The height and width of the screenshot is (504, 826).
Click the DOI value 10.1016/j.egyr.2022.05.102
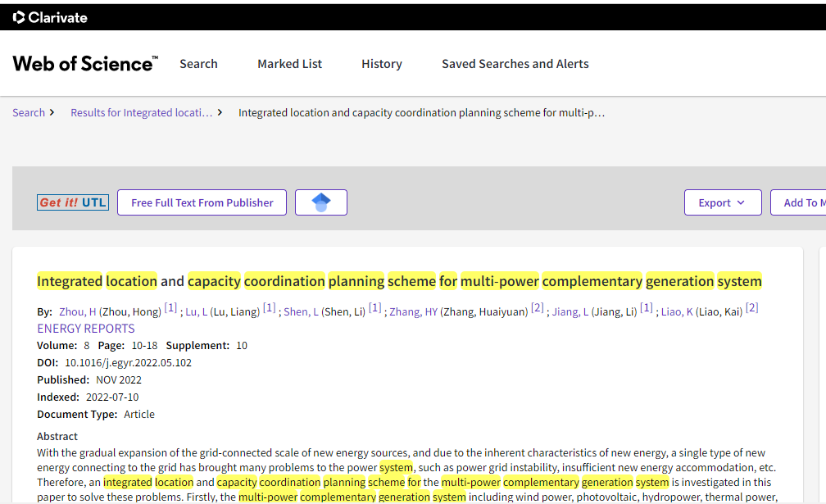(x=128, y=363)
